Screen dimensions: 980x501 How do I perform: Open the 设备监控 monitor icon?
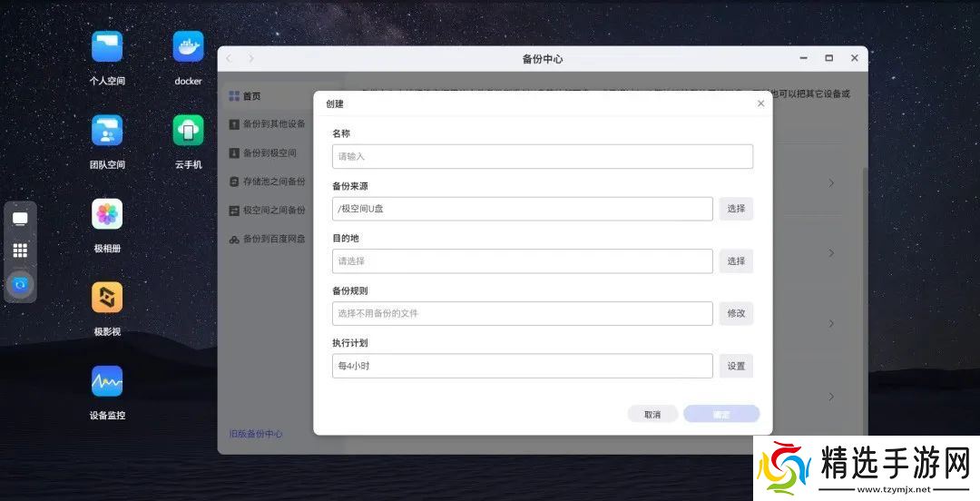(x=107, y=381)
